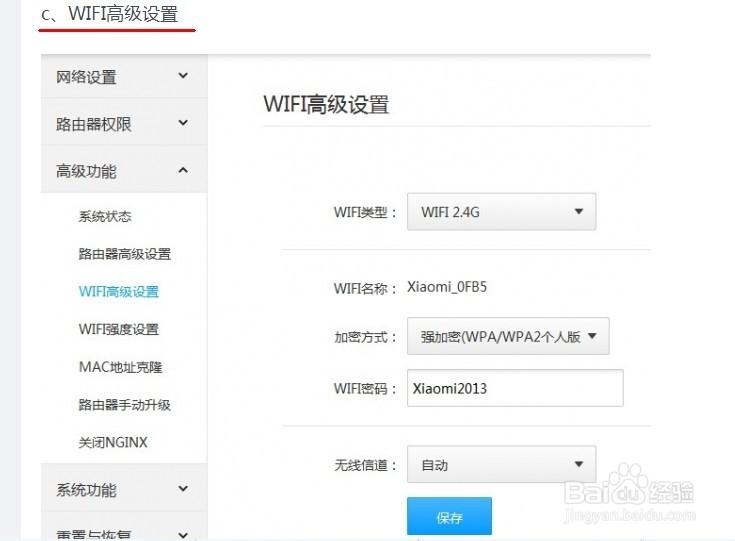This screenshot has height=541, width=735.
Task: Click the WIFI高级设置 page heading
Action: [326, 104]
